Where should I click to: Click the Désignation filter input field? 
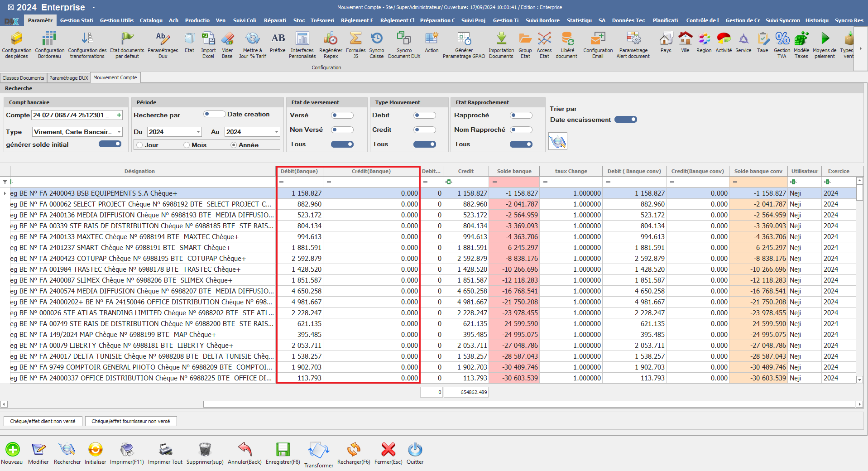coord(143,182)
